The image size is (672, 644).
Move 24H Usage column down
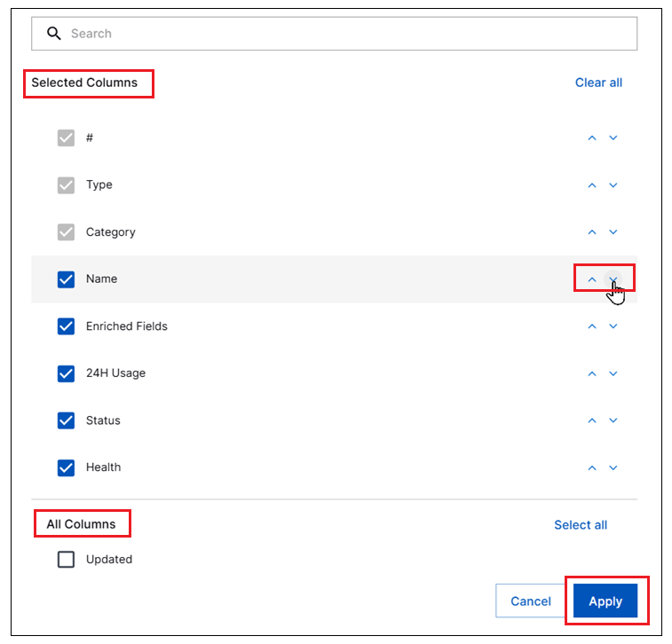tap(613, 373)
